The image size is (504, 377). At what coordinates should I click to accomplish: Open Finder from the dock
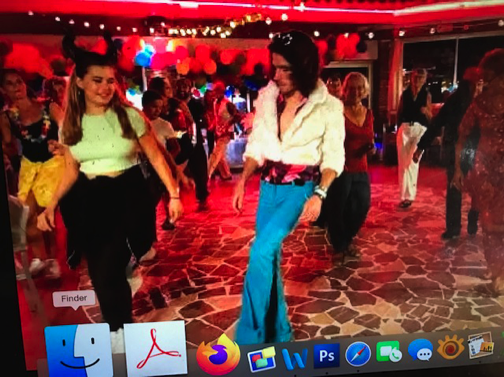click(x=78, y=351)
